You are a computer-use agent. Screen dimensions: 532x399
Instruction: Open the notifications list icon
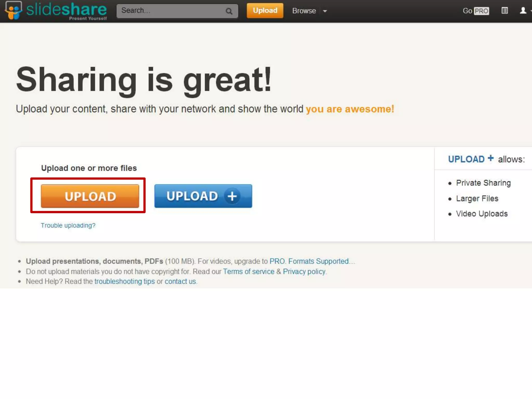(504, 11)
